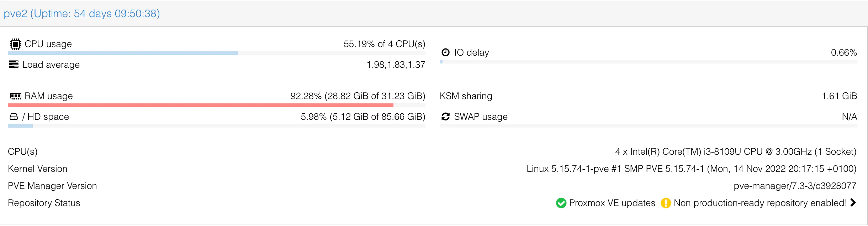The width and height of the screenshot is (868, 226).
Task: Click the SWAP usage refresh icon
Action: tap(445, 117)
